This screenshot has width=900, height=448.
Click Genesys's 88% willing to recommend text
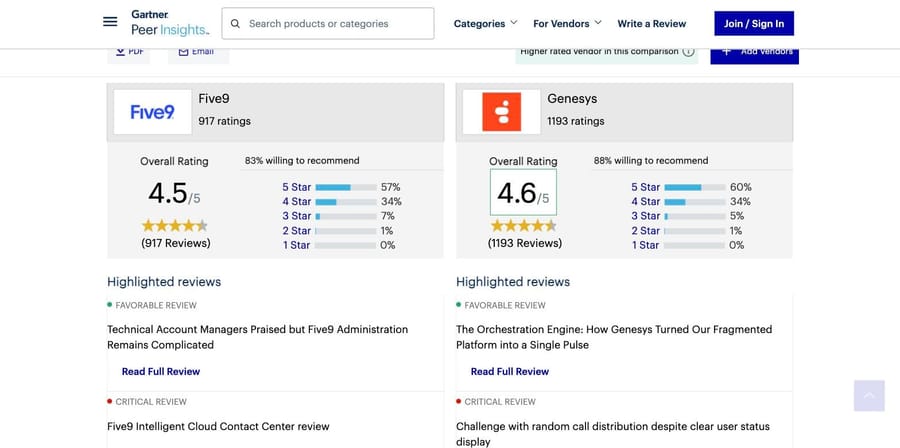click(651, 161)
